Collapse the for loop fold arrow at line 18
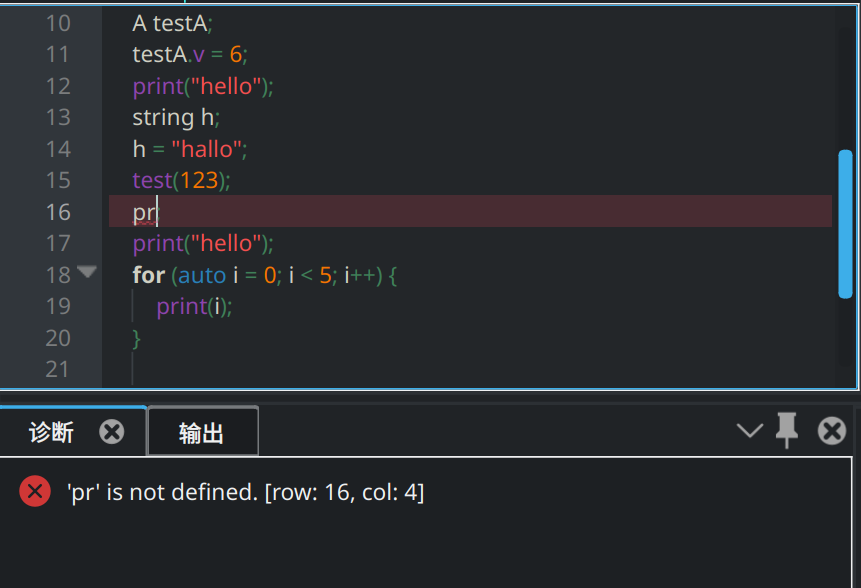Viewport: 861px width, 588px height. point(87,272)
